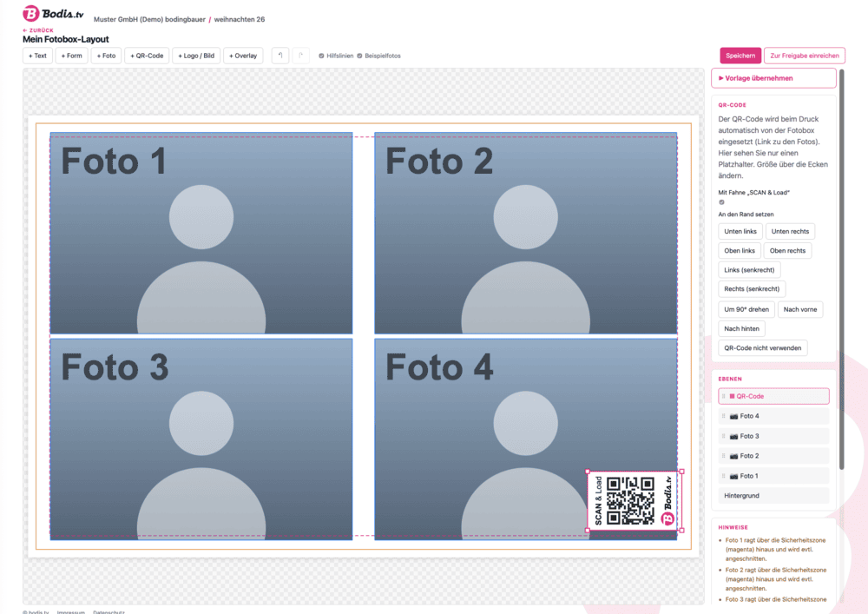Click the pink square icon of QR-Code layer

[732, 396]
